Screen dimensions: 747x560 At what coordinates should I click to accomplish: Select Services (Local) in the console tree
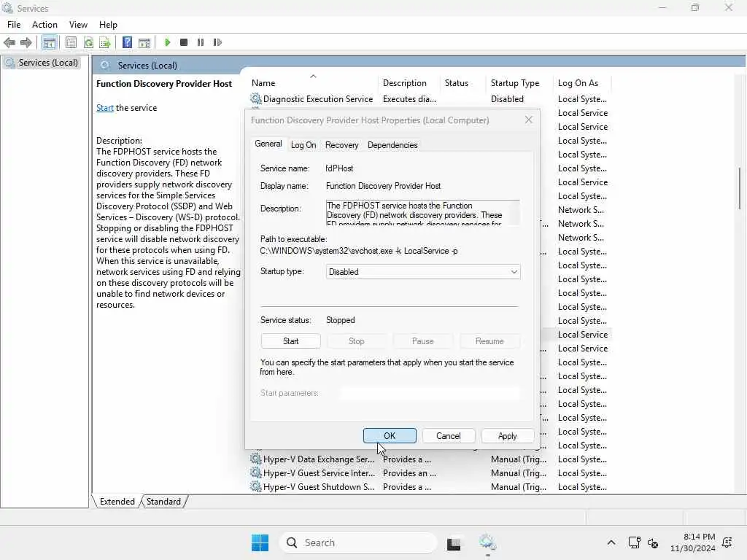[47, 63]
